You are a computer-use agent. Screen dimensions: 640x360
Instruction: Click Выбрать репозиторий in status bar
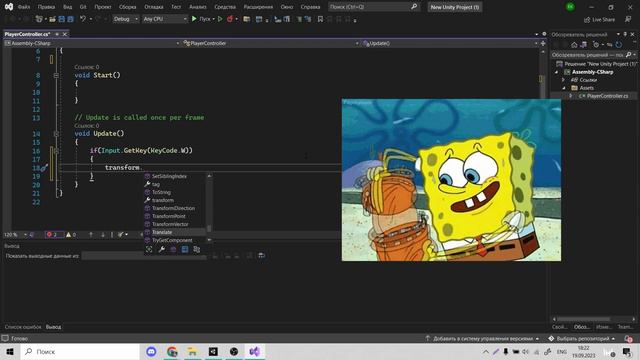pyautogui.click(x=582, y=339)
